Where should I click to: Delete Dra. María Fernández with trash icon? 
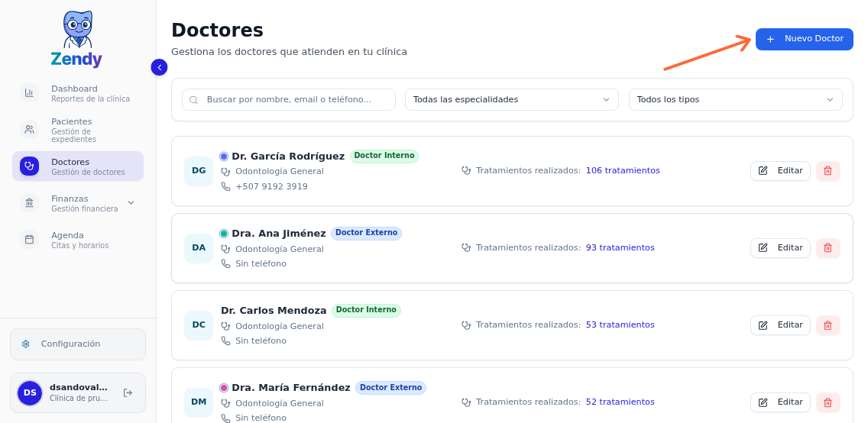tap(828, 402)
